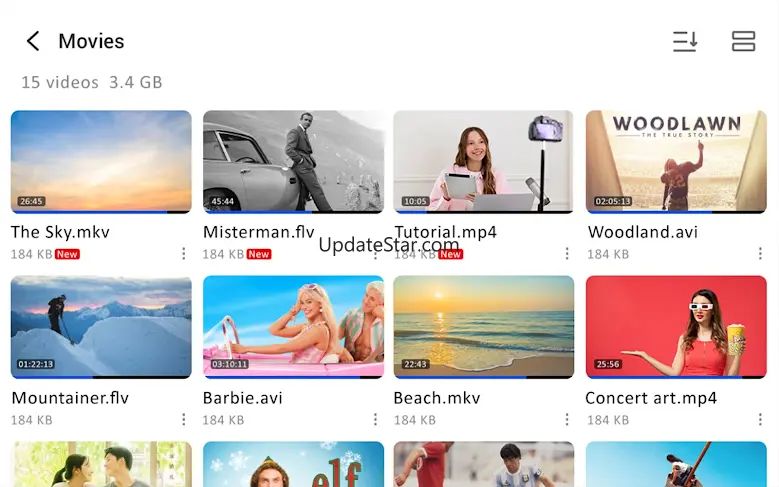Open more options for The Sky.mkv
The height and width of the screenshot is (487, 779).
click(x=183, y=253)
